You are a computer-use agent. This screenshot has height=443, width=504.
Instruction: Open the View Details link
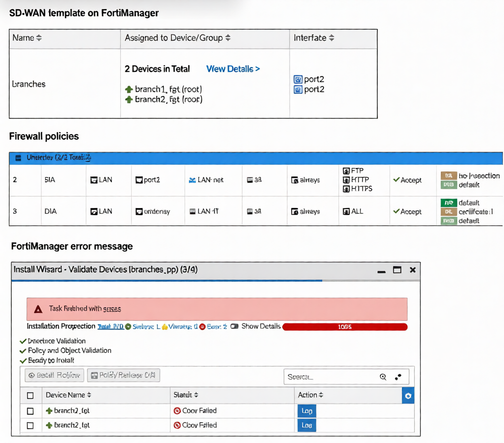point(233,69)
